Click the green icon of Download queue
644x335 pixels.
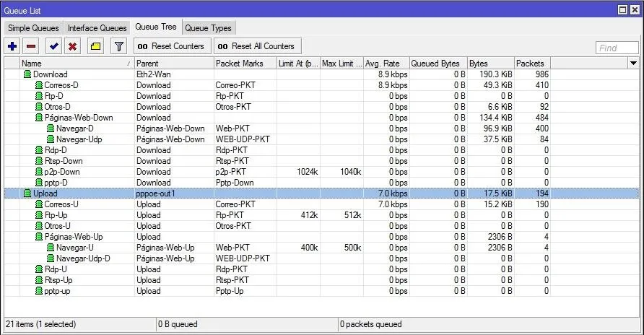click(27, 74)
